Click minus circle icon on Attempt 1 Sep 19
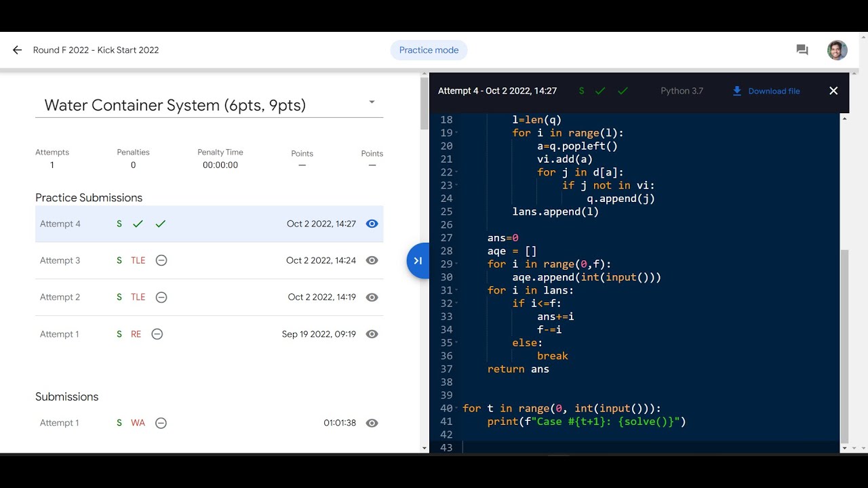Screen dimensions: 868x488 157,334
